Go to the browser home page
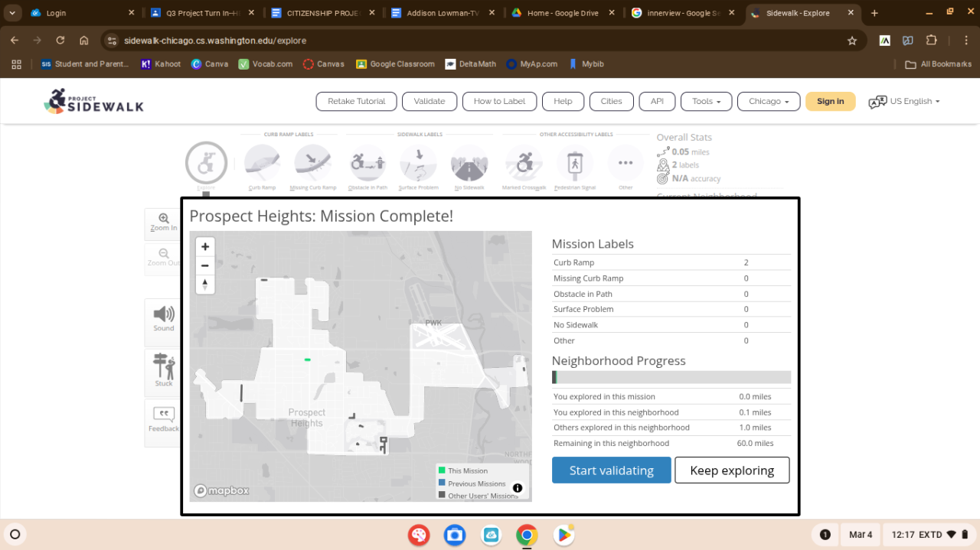This screenshot has height=550, width=980. point(84,41)
